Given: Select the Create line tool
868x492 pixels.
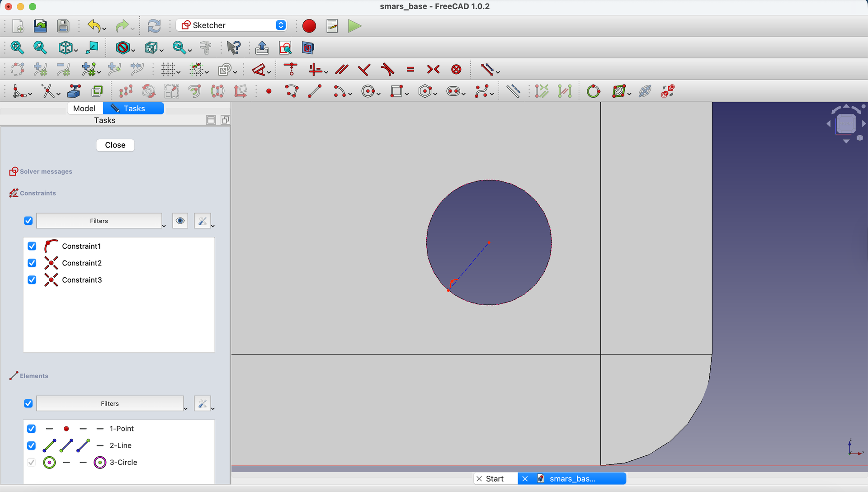Looking at the screenshot, I should [315, 91].
